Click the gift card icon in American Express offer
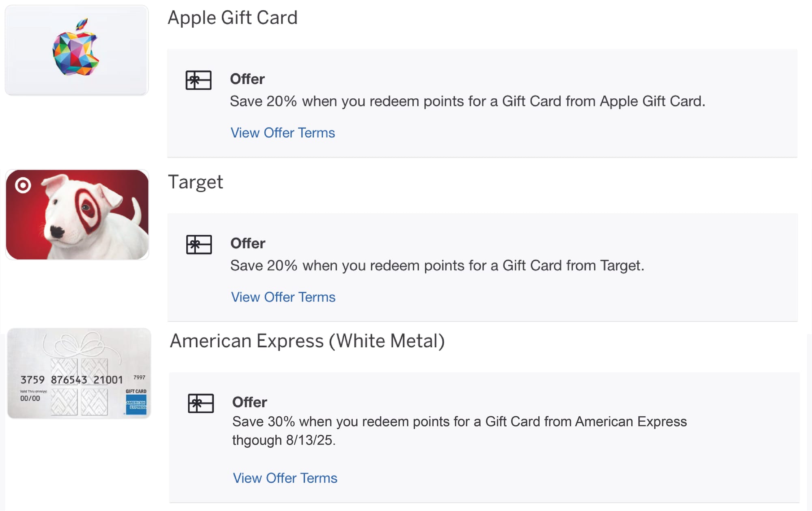This screenshot has width=812, height=511. (x=201, y=403)
